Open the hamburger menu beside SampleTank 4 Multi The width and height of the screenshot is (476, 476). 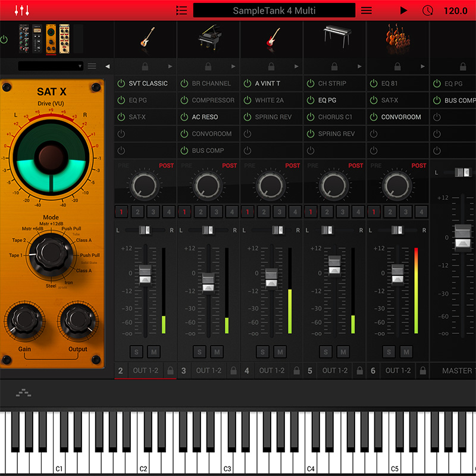(367, 11)
